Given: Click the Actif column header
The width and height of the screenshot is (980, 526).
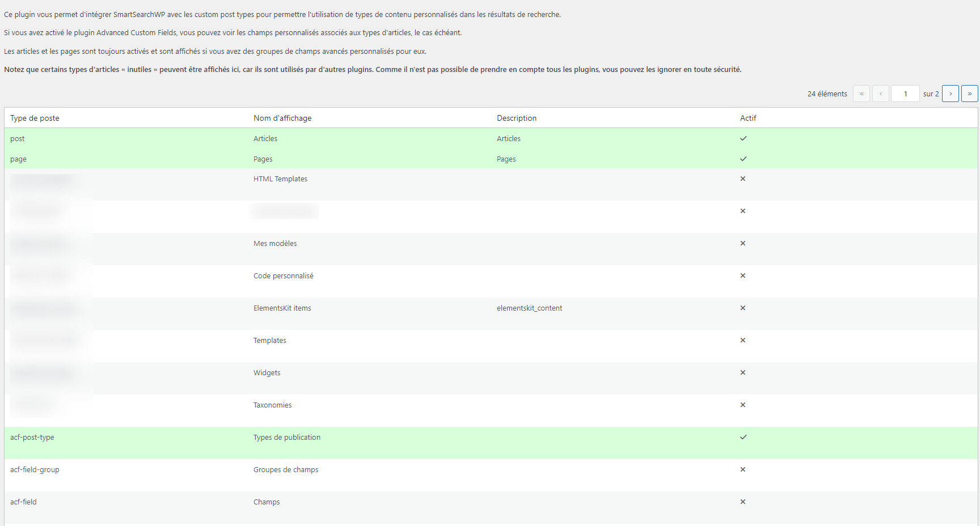Looking at the screenshot, I should tap(748, 118).
